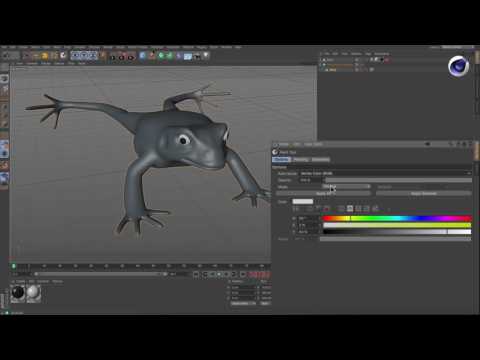Click the Y-axis lock icon in toolbar
This screenshot has width=480, height=360.
click(84, 56)
